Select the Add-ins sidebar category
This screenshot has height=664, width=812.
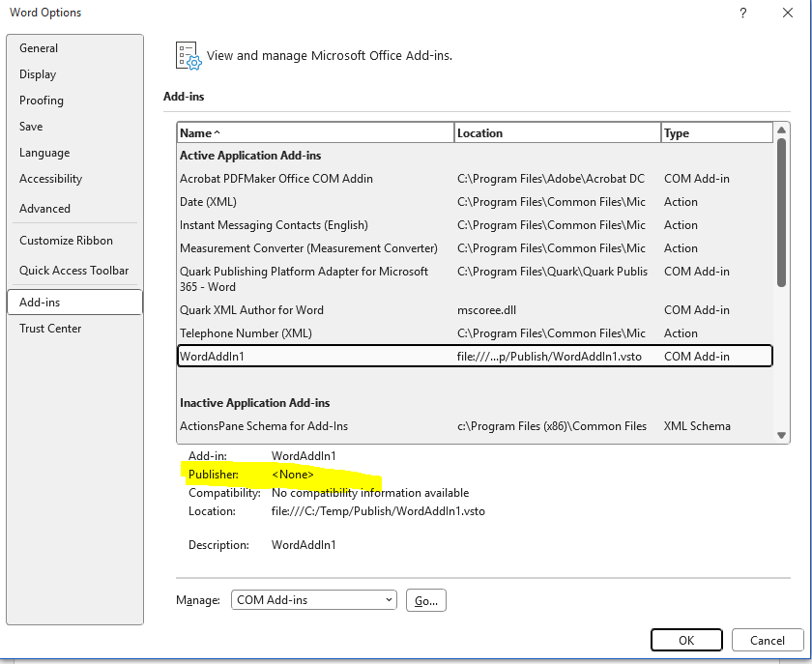tap(75, 302)
